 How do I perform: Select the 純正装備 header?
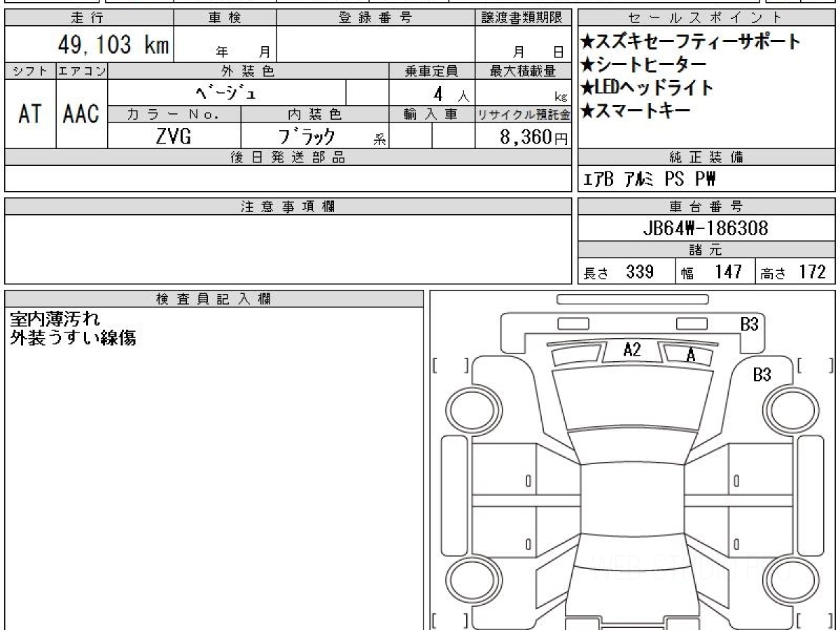[706, 157]
